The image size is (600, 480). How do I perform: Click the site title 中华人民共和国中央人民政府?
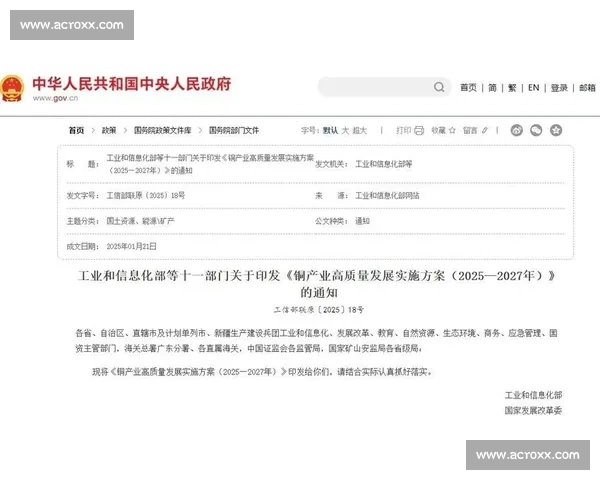tap(132, 84)
